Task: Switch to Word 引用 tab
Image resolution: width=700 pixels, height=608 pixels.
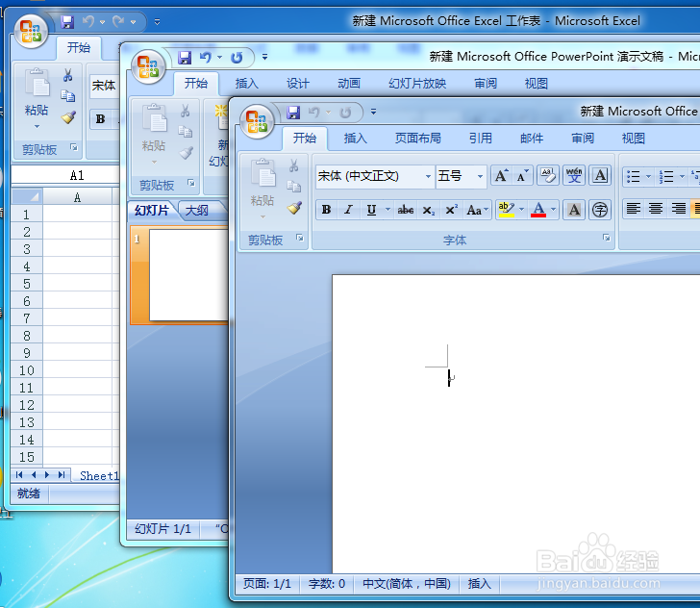Action: coord(481,138)
